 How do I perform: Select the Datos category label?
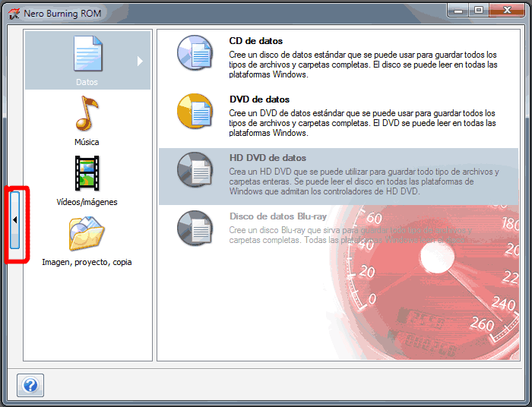tap(87, 82)
